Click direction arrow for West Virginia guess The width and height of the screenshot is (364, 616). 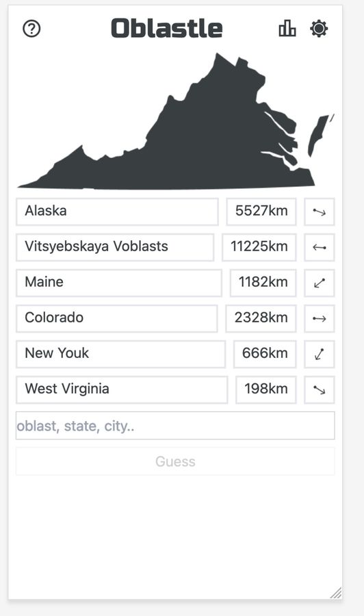[x=320, y=389]
